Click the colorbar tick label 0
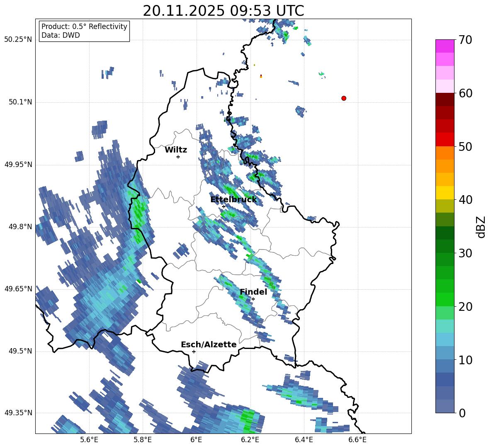 tap(462, 413)
